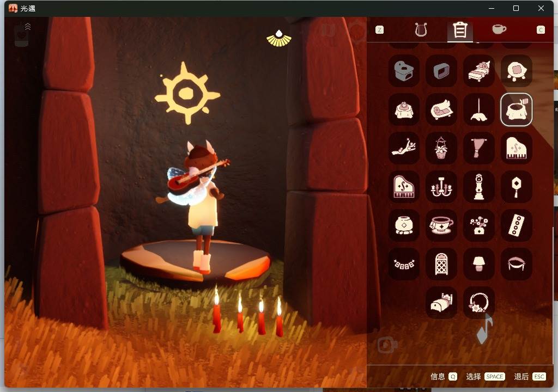The image size is (558, 392).
Task: Select the grand piano beside the curtain
Action: pyautogui.click(x=517, y=148)
